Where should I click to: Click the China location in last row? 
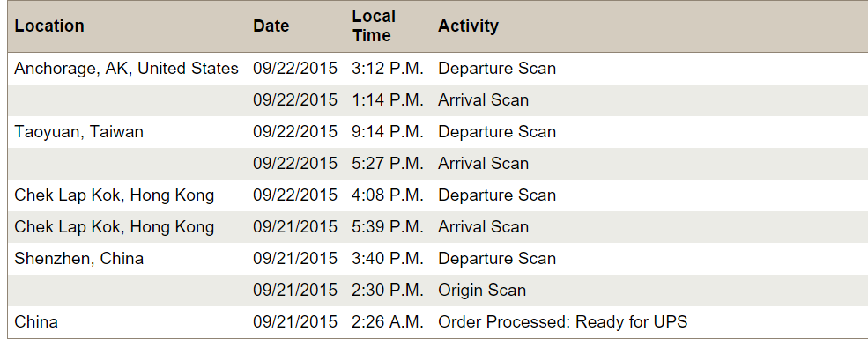pyautogui.click(x=36, y=322)
